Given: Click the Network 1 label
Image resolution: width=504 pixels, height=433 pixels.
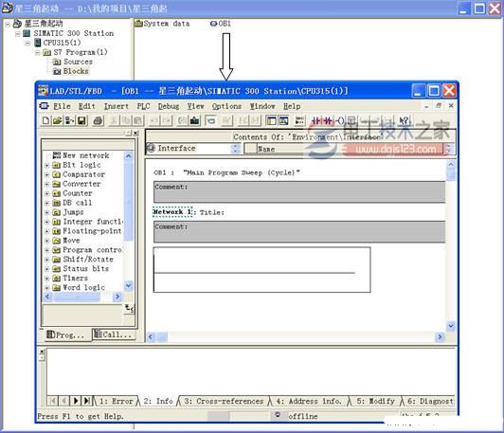Looking at the screenshot, I should [172, 212].
